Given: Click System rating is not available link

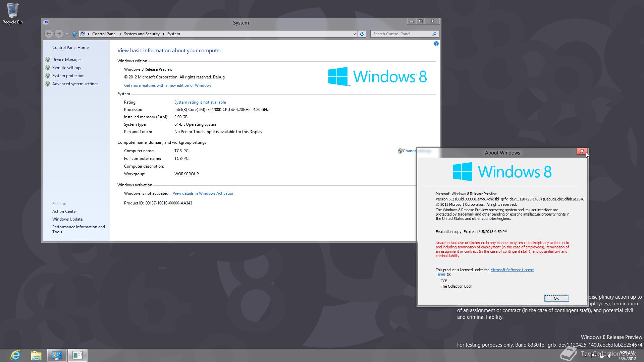Looking at the screenshot, I should [x=200, y=102].
